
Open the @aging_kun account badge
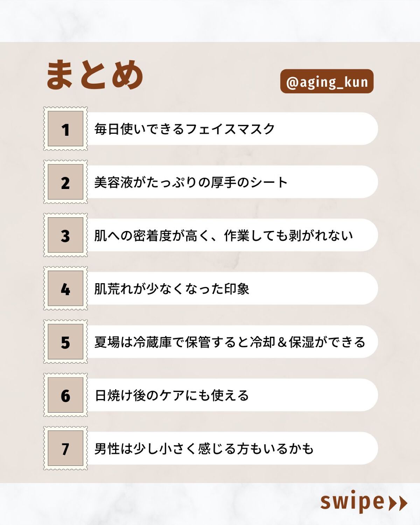point(327,82)
